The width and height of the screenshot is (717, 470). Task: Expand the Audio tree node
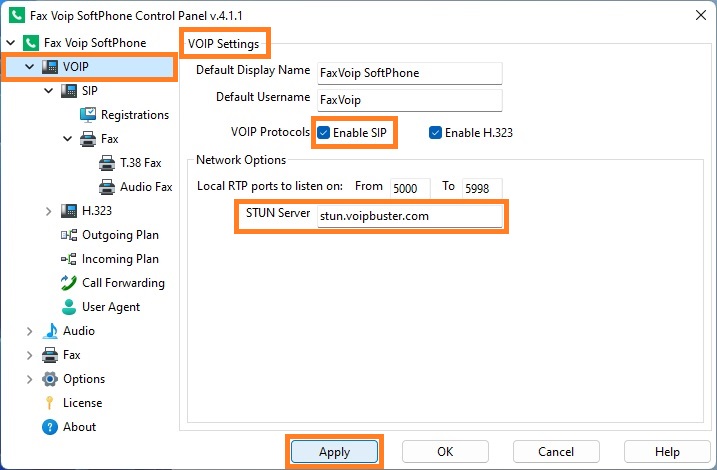pyautogui.click(x=29, y=331)
